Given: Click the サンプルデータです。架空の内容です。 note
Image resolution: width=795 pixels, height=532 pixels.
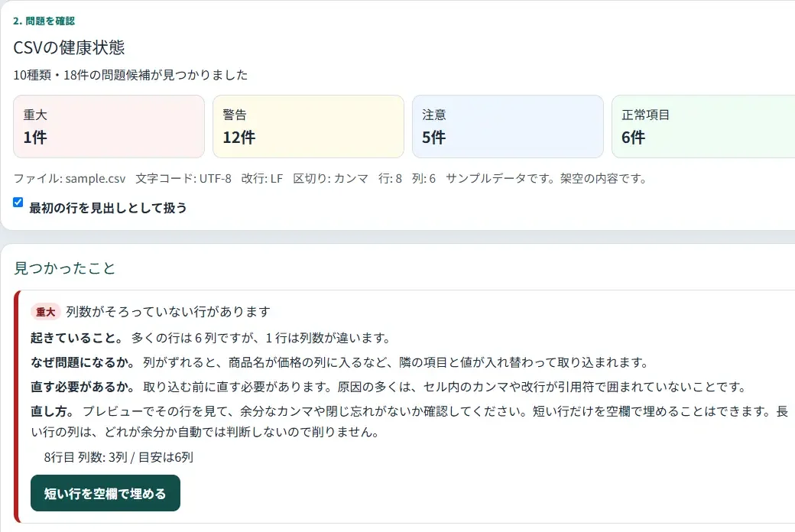Looking at the screenshot, I should [547, 179].
